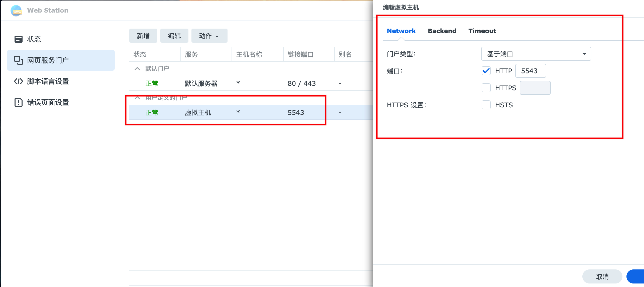
Task: Collapse the 默认门户 group chevron
Action: click(x=137, y=69)
